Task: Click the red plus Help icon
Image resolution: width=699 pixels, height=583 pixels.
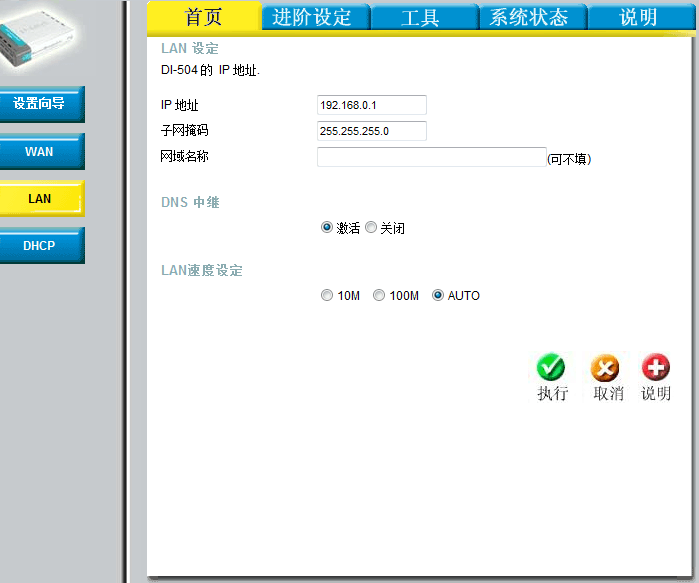Action: pyautogui.click(x=656, y=368)
